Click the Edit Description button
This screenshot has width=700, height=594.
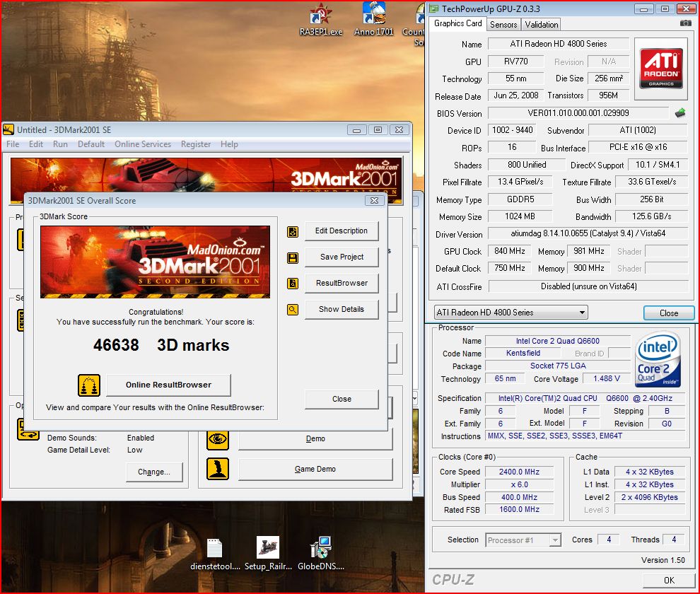[342, 231]
